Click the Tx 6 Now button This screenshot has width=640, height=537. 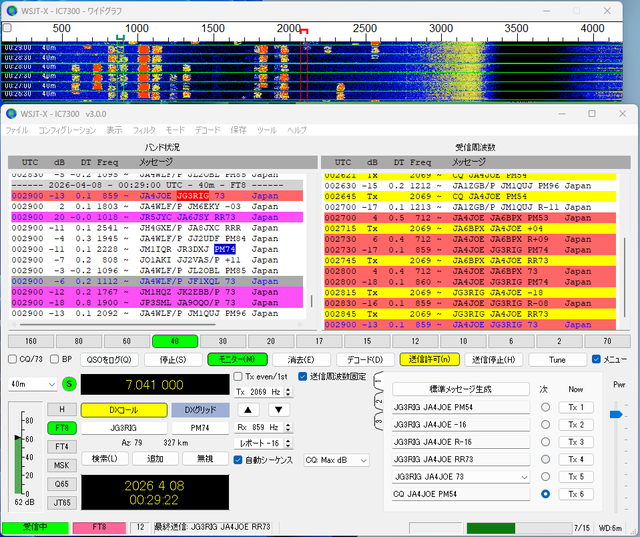(x=576, y=494)
